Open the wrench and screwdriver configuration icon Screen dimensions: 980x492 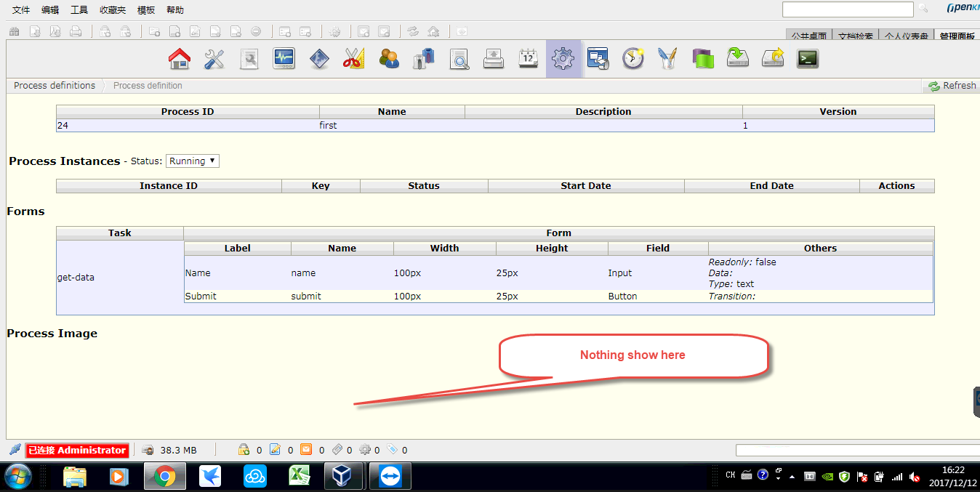pyautogui.click(x=214, y=59)
